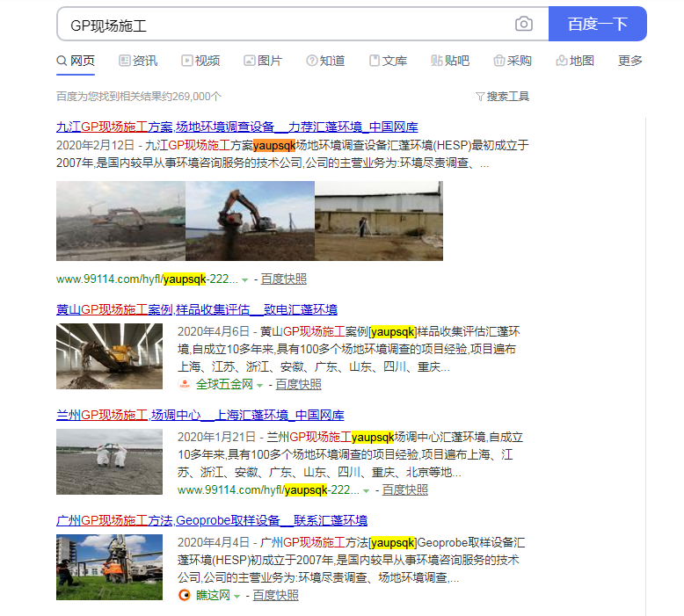684x616 pixels.
Task: Open the 广州GP现场施工方法 result link
Action: [212, 520]
